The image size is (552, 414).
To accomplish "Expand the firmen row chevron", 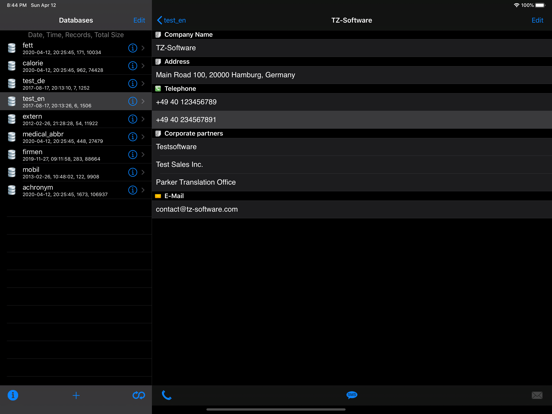I will pos(143,155).
